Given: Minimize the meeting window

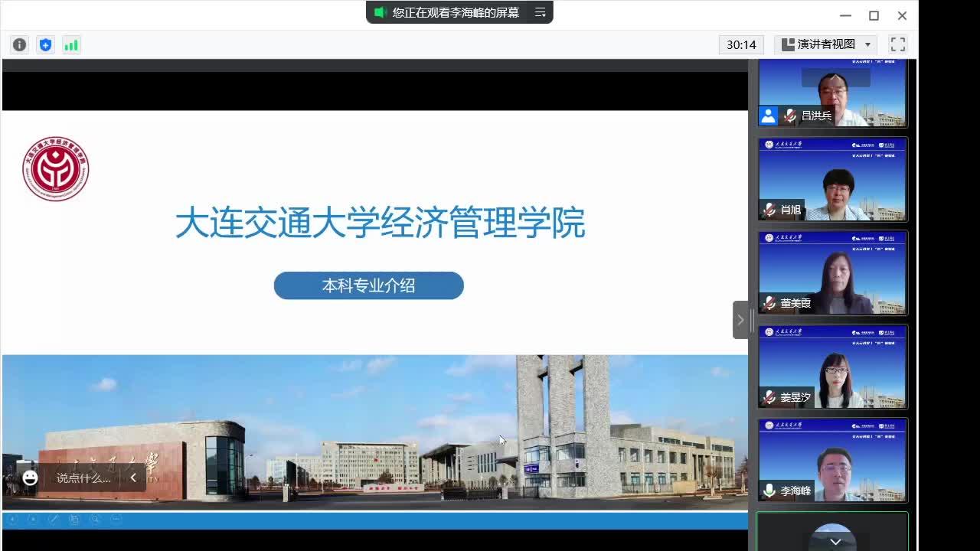Looking at the screenshot, I should click(x=845, y=15).
